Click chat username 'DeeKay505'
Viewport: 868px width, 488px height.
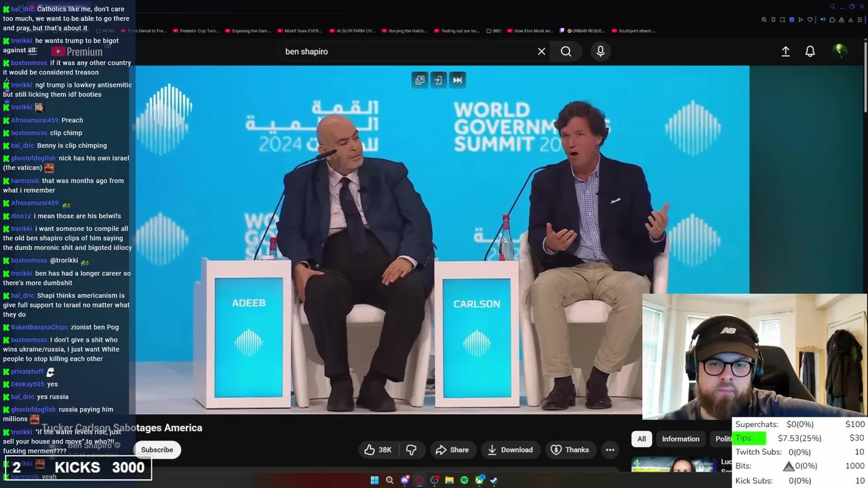(x=27, y=384)
